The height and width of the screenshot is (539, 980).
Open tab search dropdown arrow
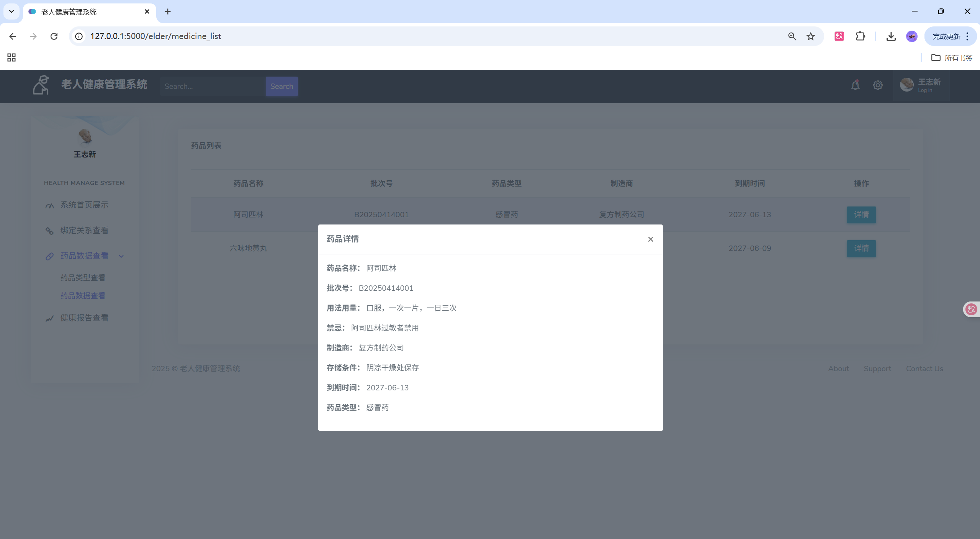(11, 11)
